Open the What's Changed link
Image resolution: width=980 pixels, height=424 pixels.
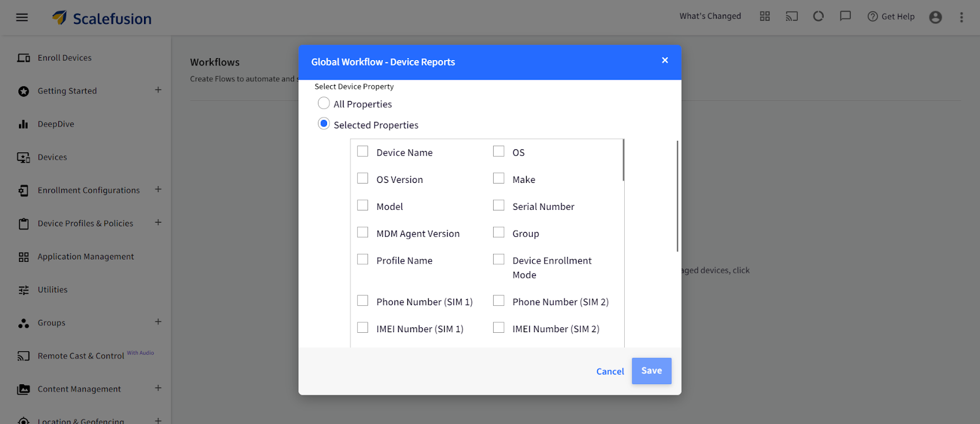tap(710, 17)
